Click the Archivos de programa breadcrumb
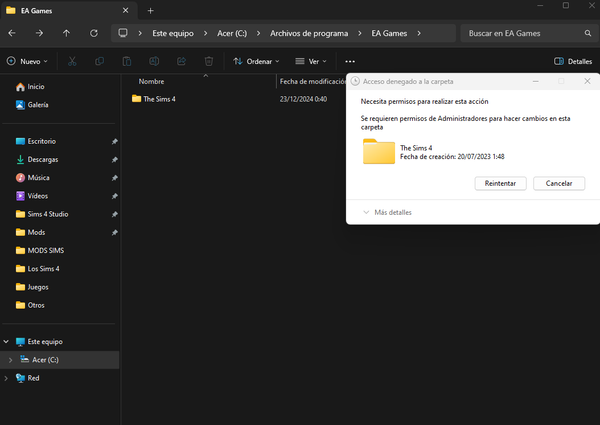The width and height of the screenshot is (600, 425). pyautogui.click(x=309, y=33)
